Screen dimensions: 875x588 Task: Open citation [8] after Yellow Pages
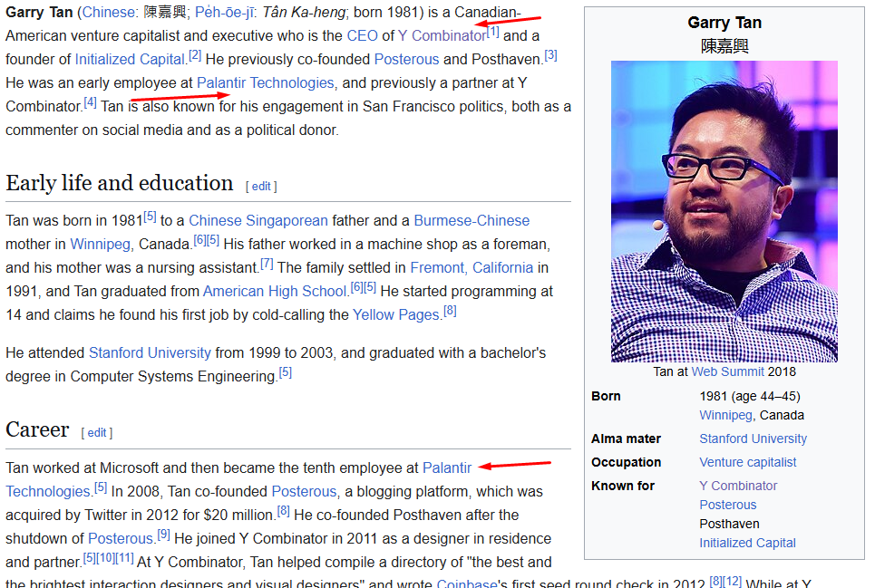coord(451,311)
